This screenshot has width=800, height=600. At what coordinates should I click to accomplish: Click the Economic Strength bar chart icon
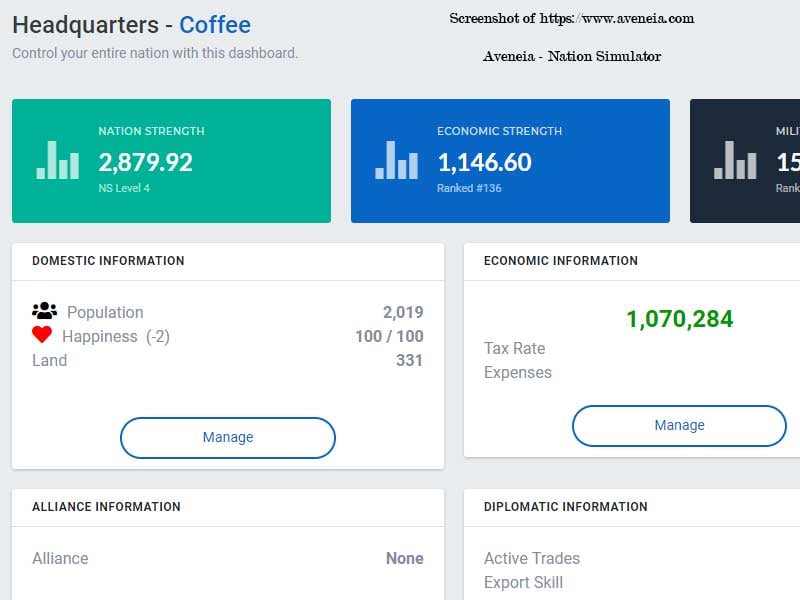(x=397, y=160)
